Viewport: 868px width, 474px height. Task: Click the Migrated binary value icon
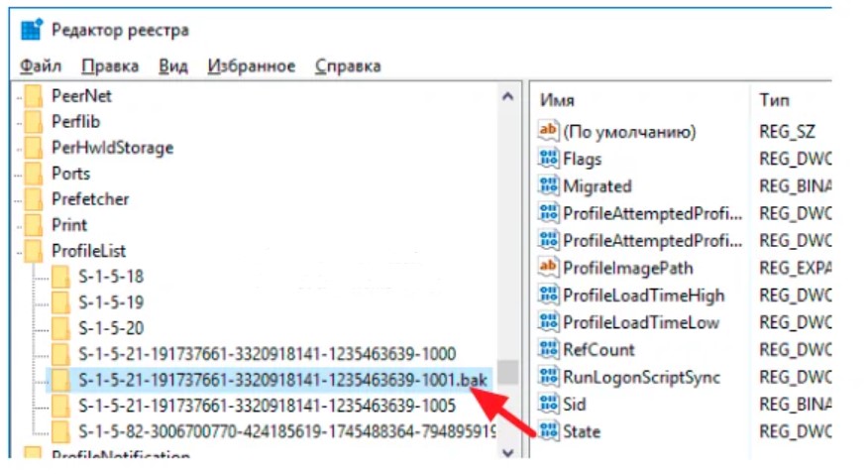pos(548,186)
